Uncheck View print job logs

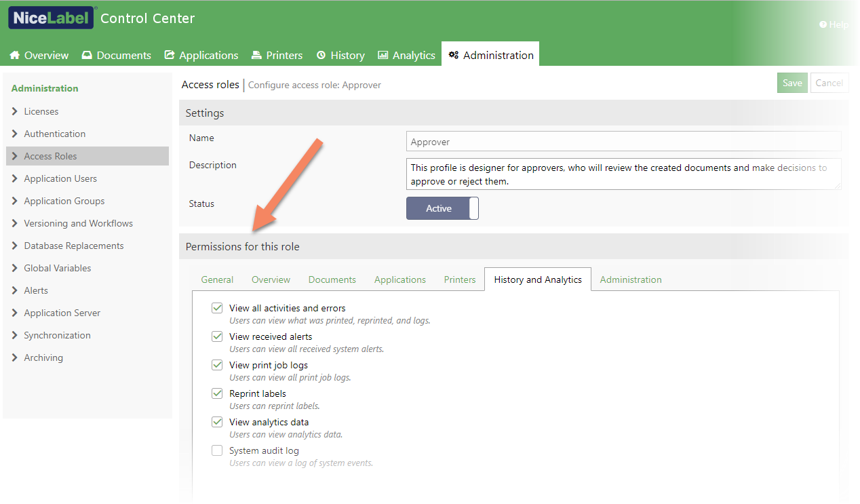217,365
